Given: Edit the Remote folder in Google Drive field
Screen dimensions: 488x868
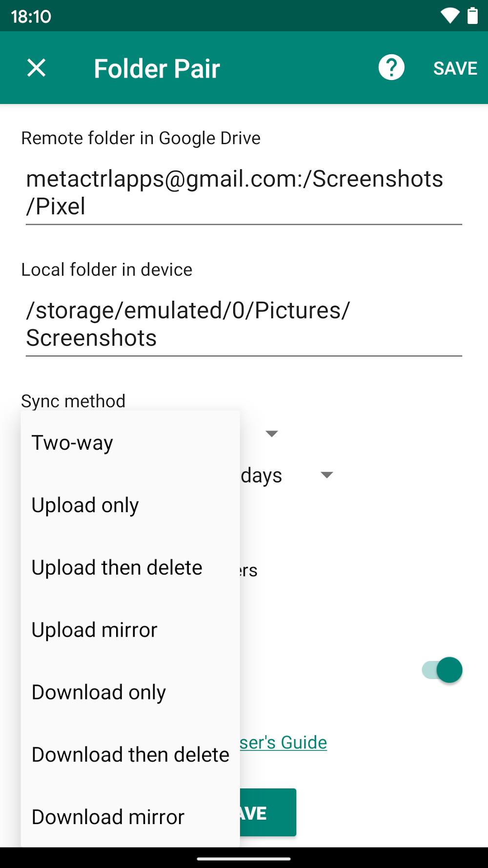Looking at the screenshot, I should 244,192.
